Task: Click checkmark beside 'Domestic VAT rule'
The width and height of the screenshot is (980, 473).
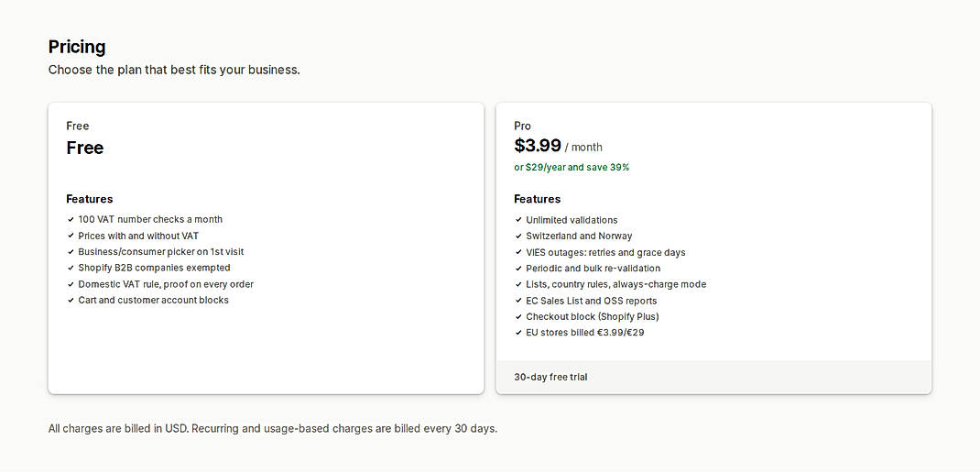Action: click(71, 284)
